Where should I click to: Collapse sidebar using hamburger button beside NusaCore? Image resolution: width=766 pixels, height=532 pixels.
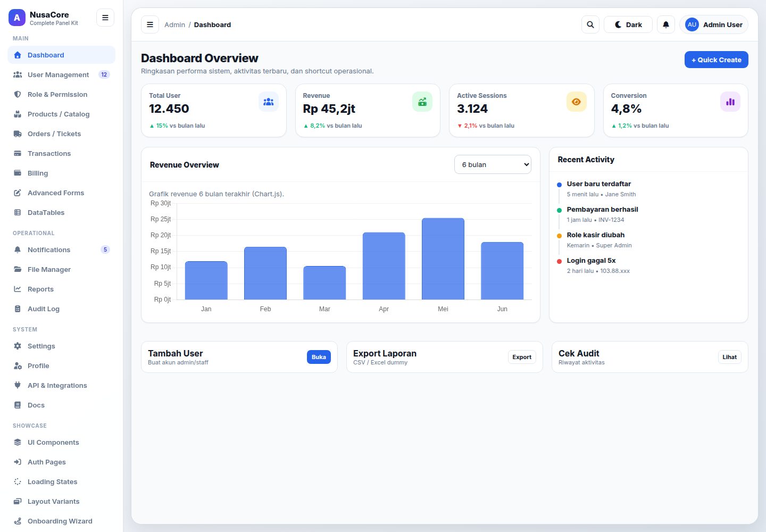tap(105, 18)
